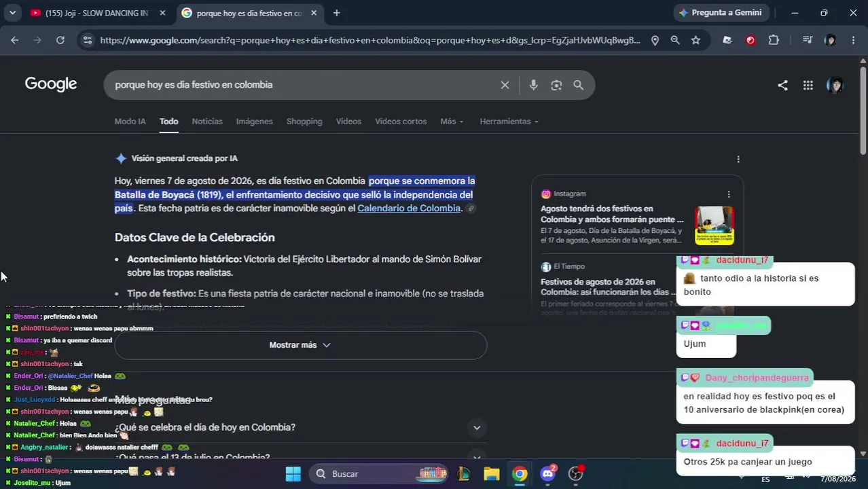Screen dimensions: 868x489
Task: Open League of Legends from taskbar
Action: point(464,473)
